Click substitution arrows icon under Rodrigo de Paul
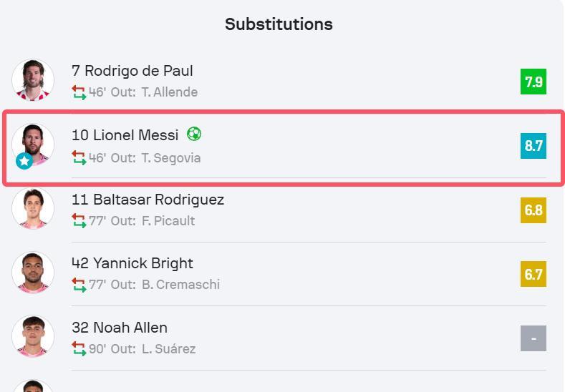The height and width of the screenshot is (392, 565). coord(79,92)
